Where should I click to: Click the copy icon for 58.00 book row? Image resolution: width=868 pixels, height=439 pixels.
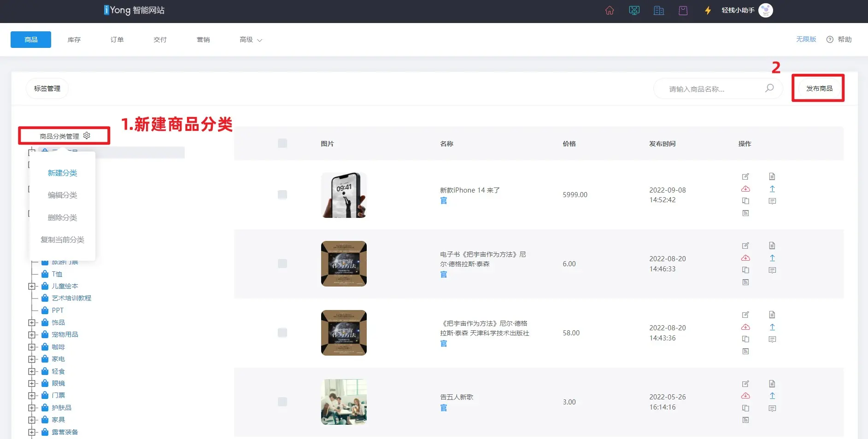pos(745,339)
